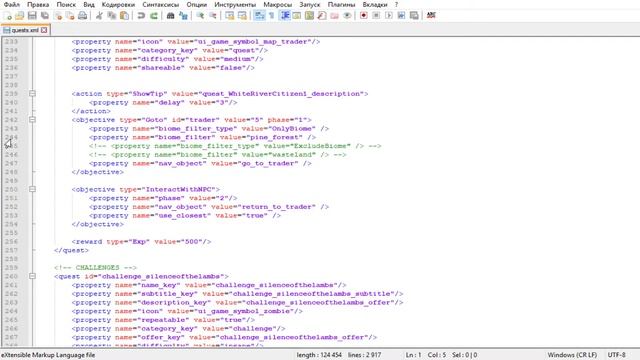Image resolution: width=640 pixels, height=360 pixels.
Task: Click the ABC spell check toolbar icon
Action: pos(431,16)
